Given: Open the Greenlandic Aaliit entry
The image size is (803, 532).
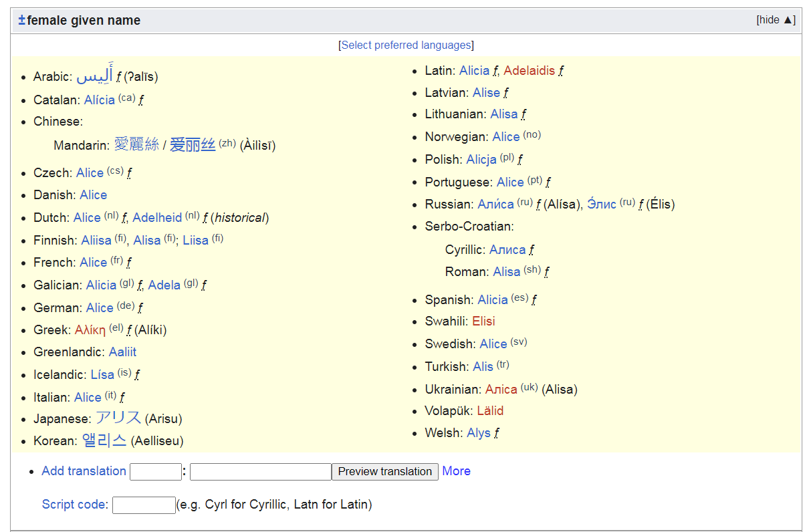Looking at the screenshot, I should click(x=122, y=352).
